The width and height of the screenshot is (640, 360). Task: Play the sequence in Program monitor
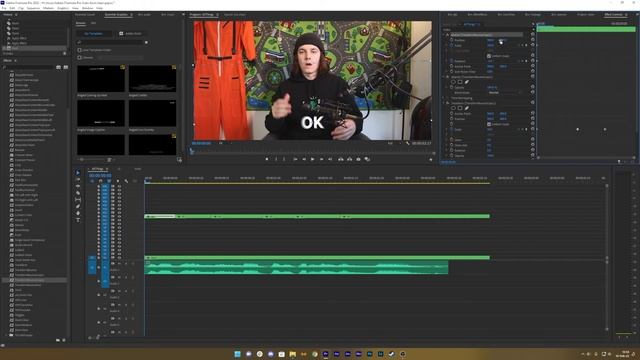coord(312,159)
